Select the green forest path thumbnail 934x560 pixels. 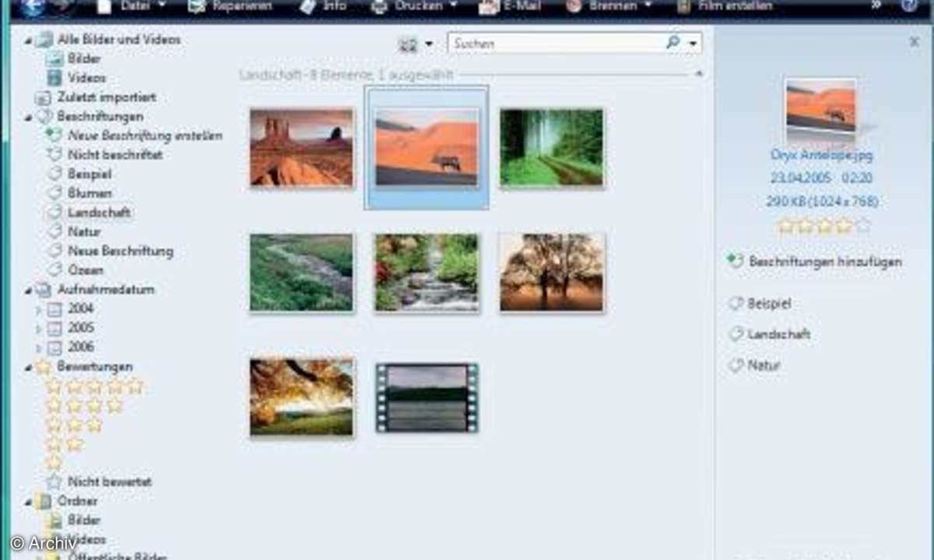[x=552, y=148]
